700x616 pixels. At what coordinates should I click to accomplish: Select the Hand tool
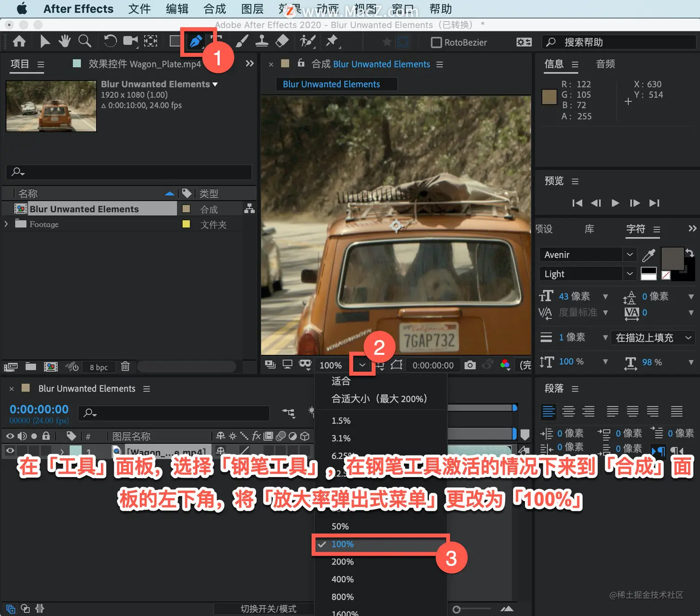point(64,41)
